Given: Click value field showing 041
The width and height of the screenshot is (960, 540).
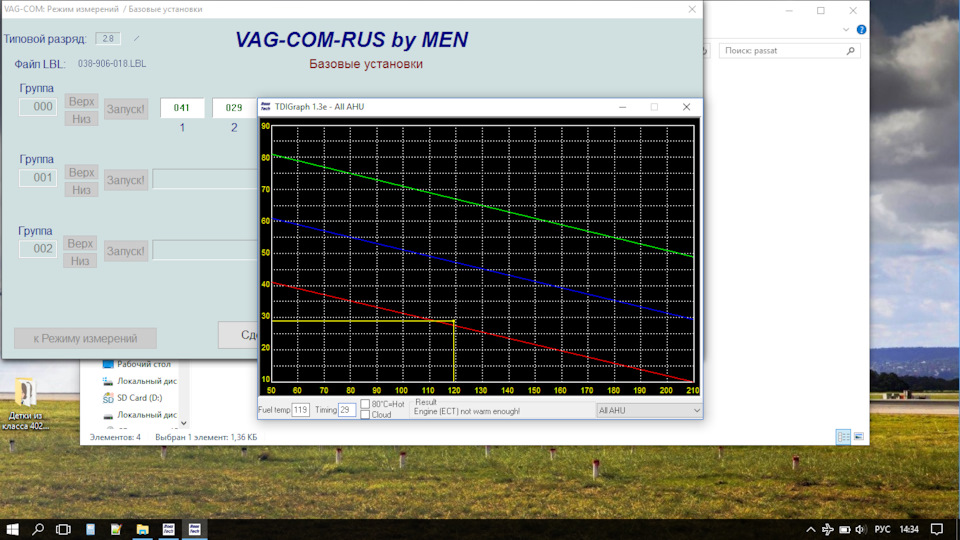Looking at the screenshot, I should [182, 108].
